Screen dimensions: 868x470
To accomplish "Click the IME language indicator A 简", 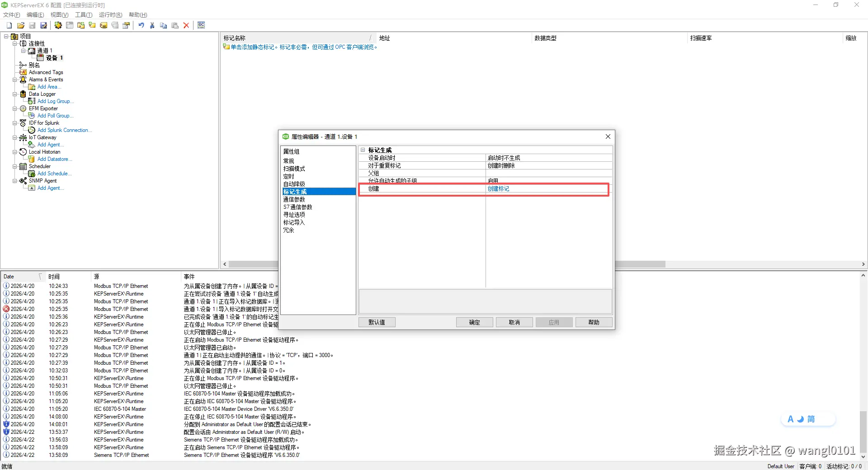I will pos(808,419).
